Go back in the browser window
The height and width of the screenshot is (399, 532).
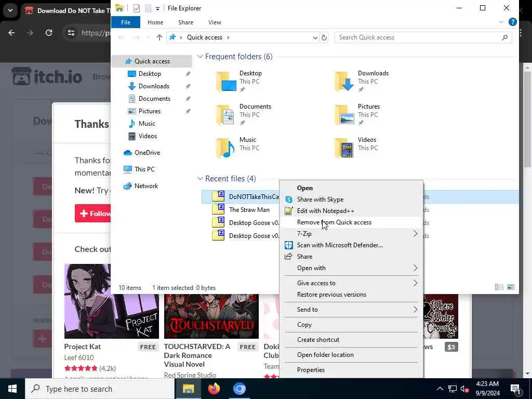point(11,33)
